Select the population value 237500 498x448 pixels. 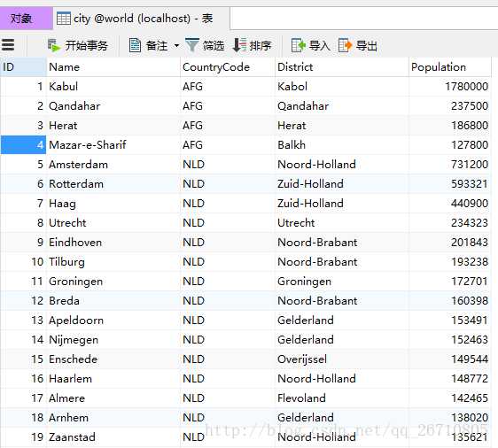point(450,106)
